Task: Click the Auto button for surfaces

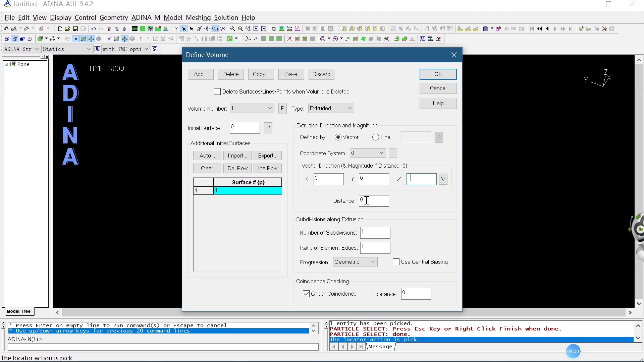Action: click(x=207, y=155)
